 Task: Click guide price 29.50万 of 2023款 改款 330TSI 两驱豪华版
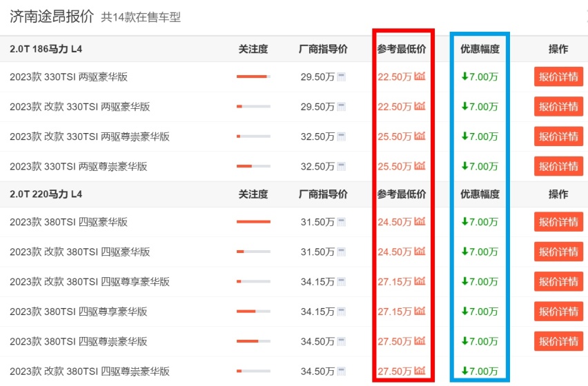[317, 107]
